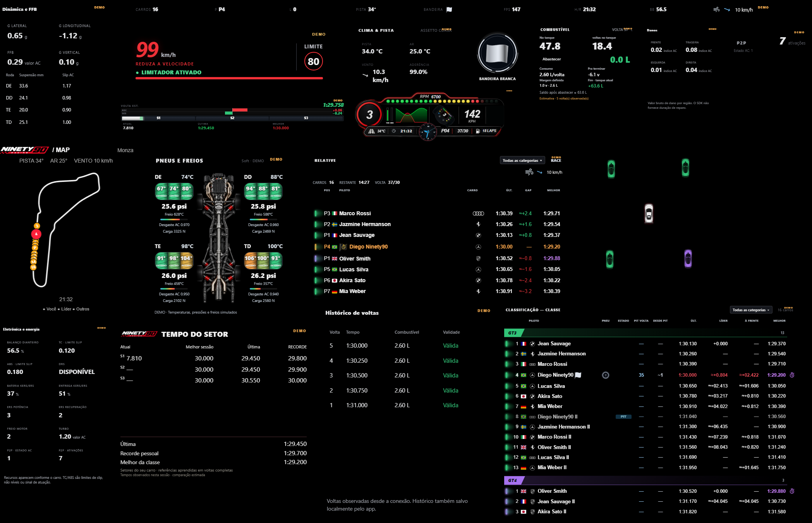The height and width of the screenshot is (523, 812).
Task: Click the throttle and brake trace graph
Action: coord(411,115)
